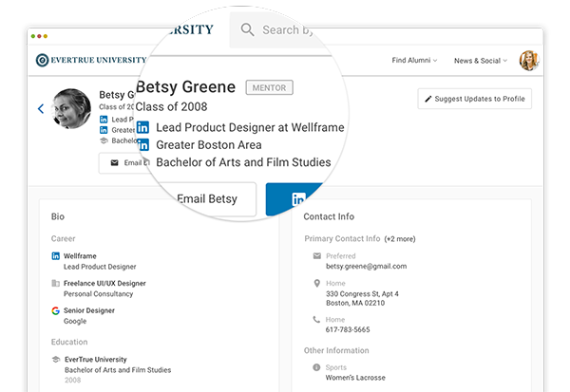
Task: Click the back chevron arrow
Action: [41, 109]
